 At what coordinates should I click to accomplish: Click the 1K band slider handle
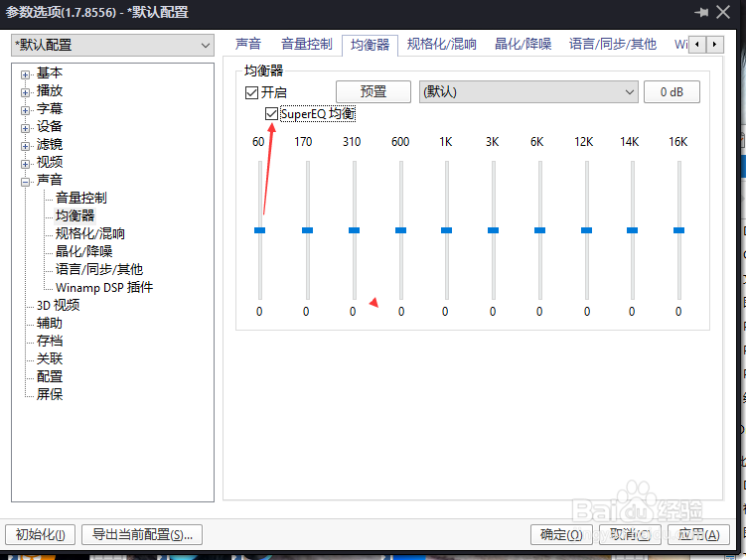(x=446, y=230)
